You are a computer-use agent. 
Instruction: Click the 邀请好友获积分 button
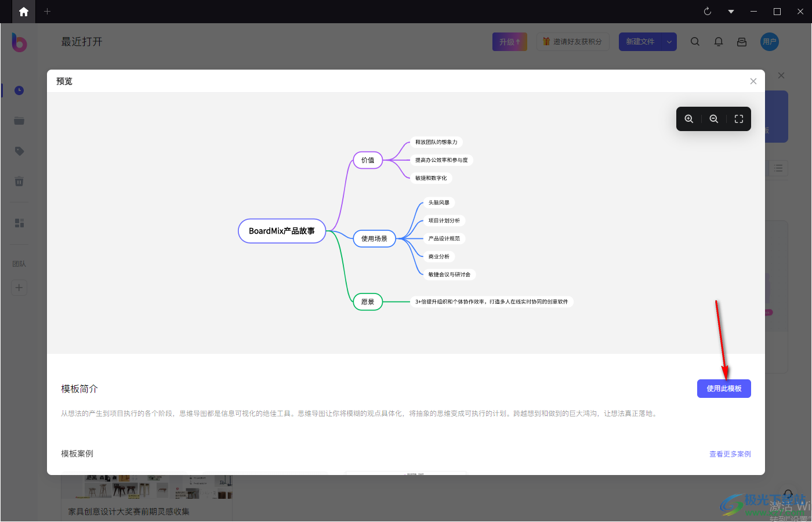(x=572, y=42)
